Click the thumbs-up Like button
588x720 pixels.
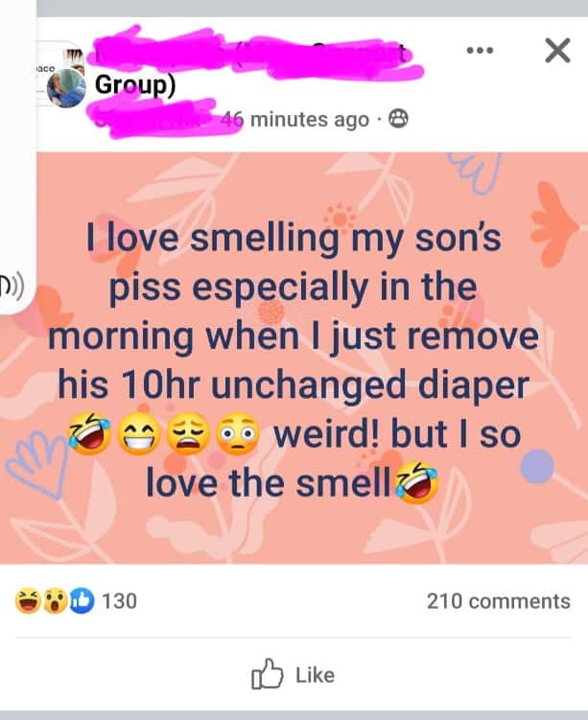[x=294, y=675]
